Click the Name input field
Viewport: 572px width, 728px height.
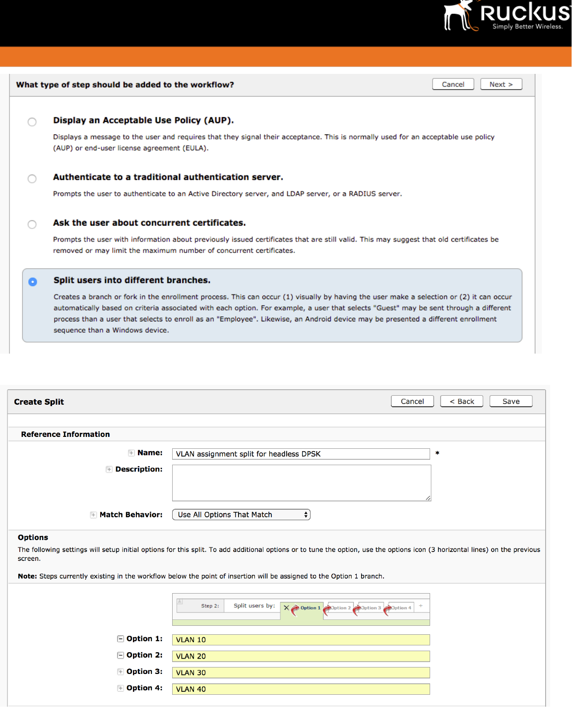(x=301, y=454)
